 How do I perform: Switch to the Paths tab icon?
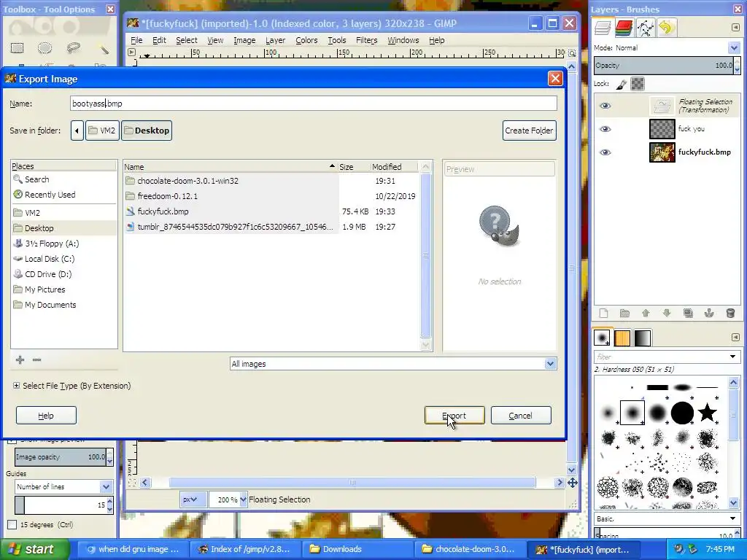(x=645, y=28)
